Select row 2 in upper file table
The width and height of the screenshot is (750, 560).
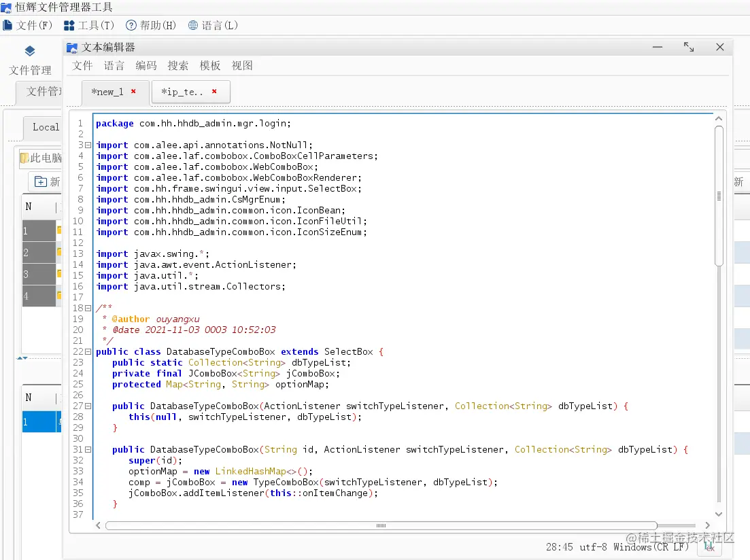coord(39,253)
